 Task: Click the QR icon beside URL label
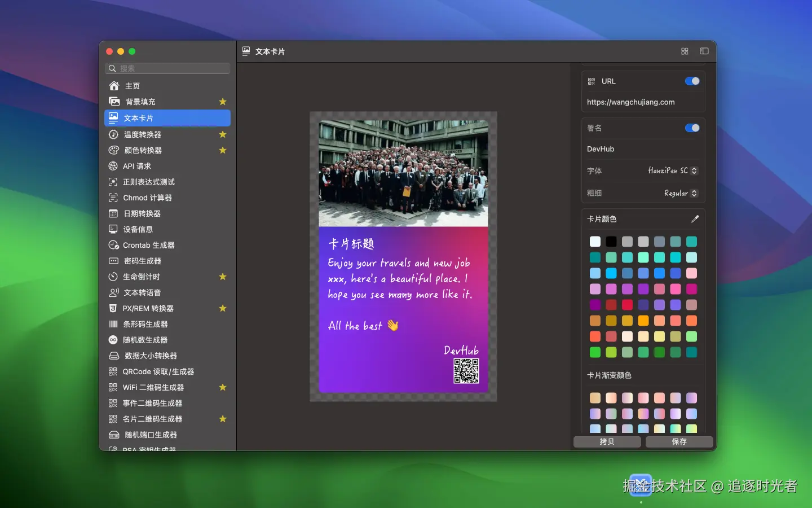coord(592,81)
